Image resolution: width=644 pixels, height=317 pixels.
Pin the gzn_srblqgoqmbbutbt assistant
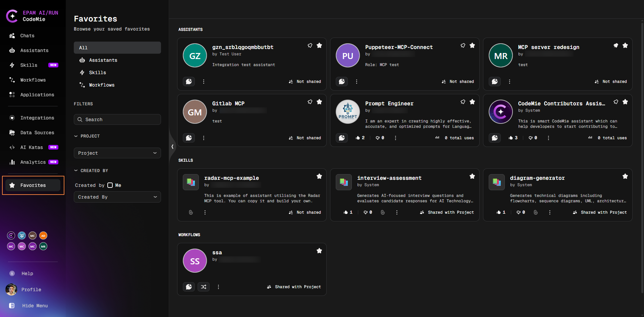pyautogui.click(x=310, y=45)
